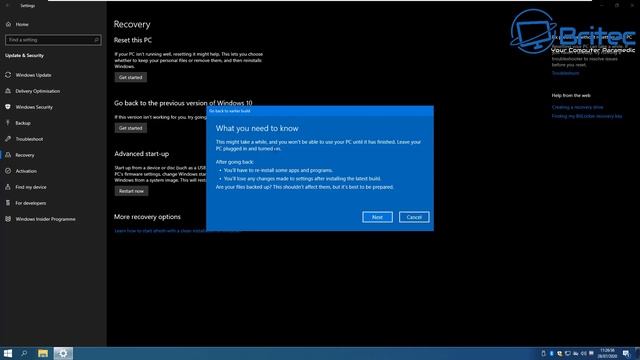The height and width of the screenshot is (360, 640).
Task: Open the Action Center notifications icon
Action: (627, 353)
